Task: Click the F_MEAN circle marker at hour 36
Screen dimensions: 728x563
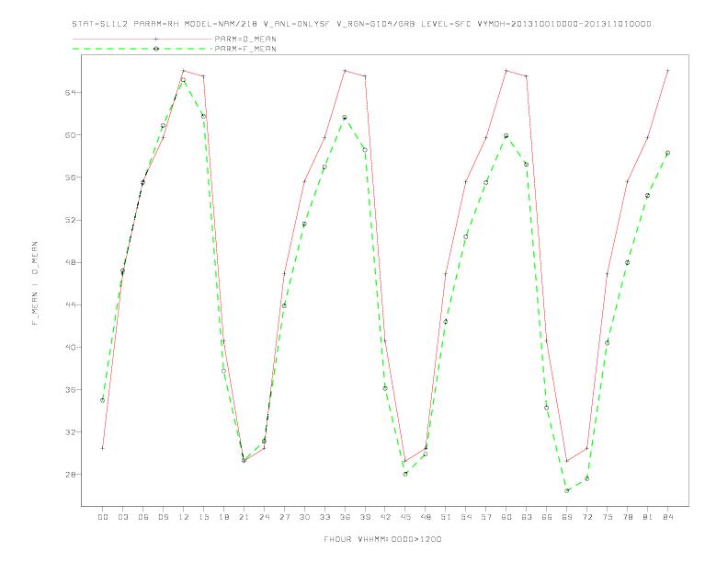Action: point(345,118)
